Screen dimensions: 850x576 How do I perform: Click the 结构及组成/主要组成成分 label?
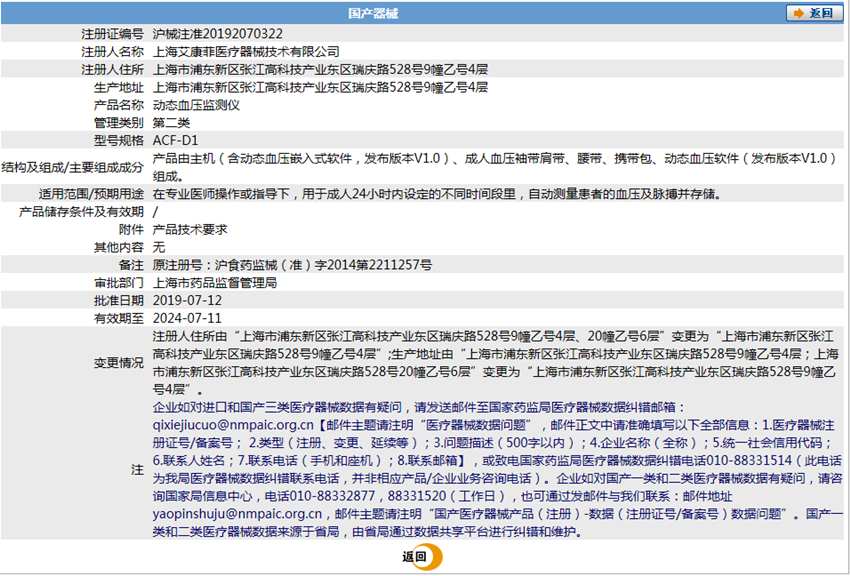[73, 167]
